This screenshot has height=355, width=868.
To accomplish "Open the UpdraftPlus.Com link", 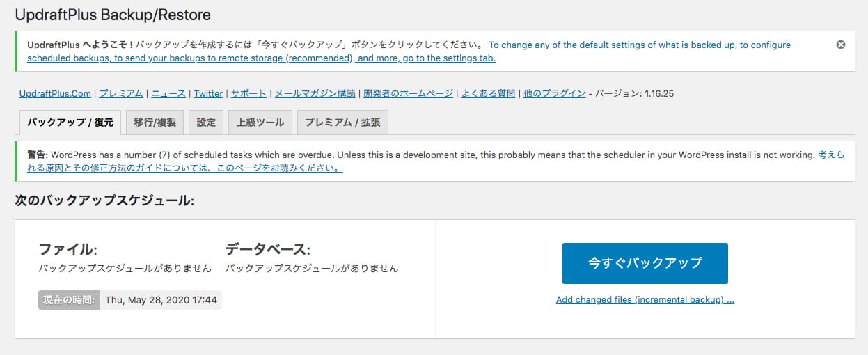I will click(x=55, y=93).
